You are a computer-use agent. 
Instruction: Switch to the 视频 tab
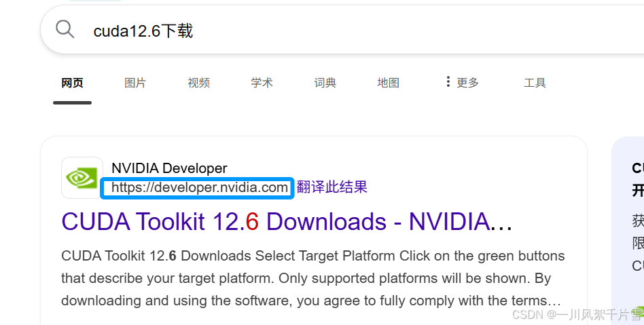[x=199, y=83]
